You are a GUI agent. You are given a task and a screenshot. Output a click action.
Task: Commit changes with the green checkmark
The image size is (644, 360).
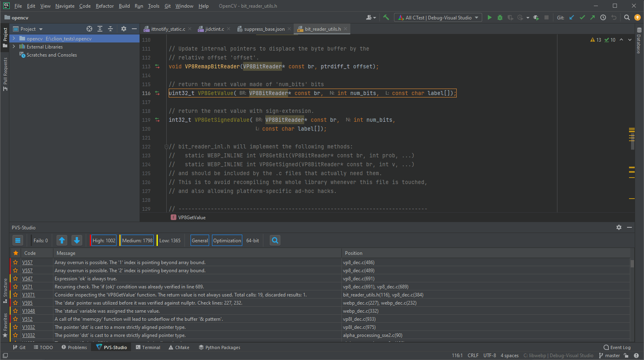point(582,17)
